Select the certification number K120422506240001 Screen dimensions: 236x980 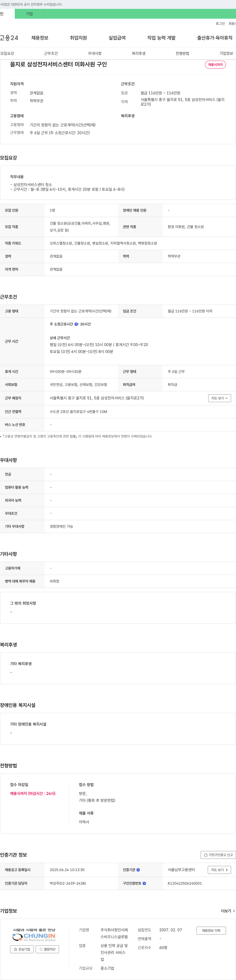[x=185, y=883]
